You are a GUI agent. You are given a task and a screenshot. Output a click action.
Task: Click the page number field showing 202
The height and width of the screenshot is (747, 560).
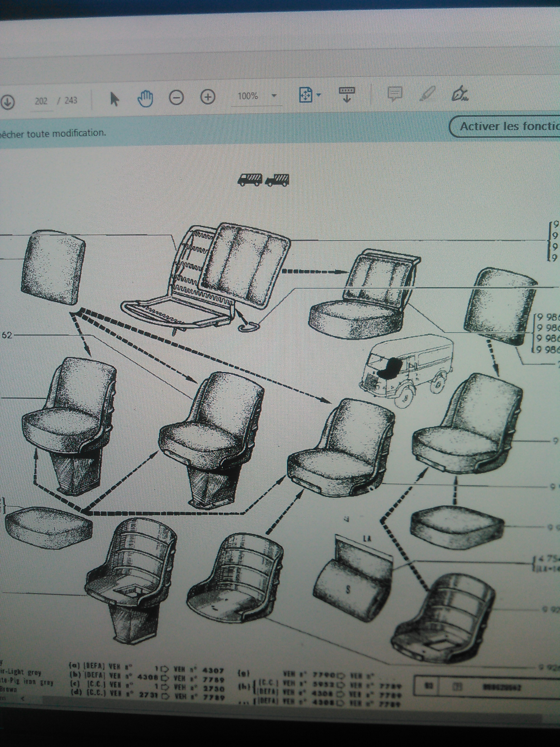click(x=41, y=101)
